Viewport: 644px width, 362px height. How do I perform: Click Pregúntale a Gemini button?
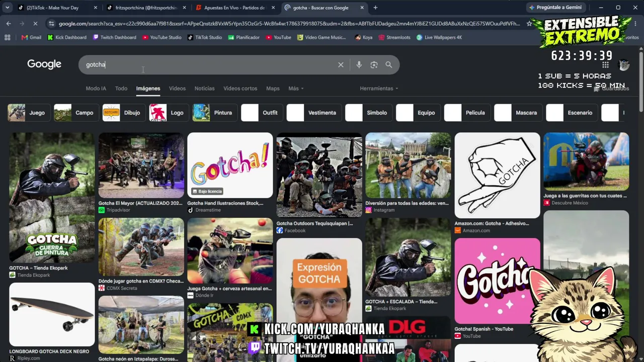[555, 8]
